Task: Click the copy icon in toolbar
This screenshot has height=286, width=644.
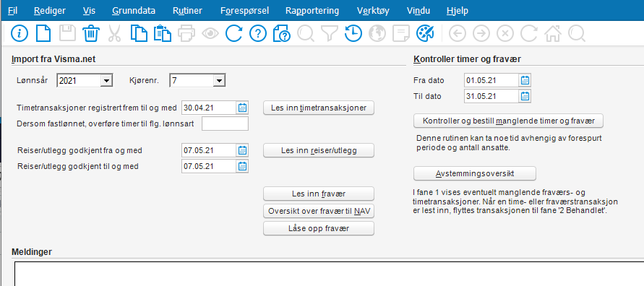Action: [x=139, y=33]
